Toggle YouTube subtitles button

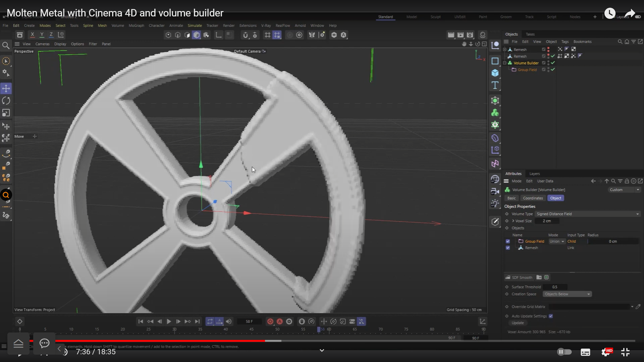(x=585, y=352)
